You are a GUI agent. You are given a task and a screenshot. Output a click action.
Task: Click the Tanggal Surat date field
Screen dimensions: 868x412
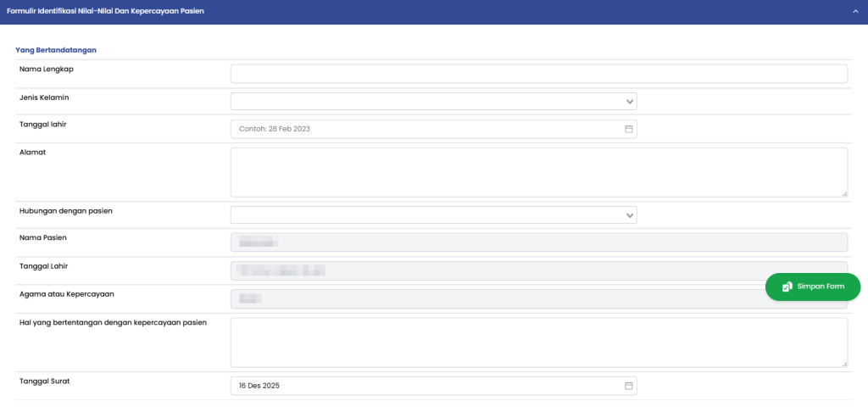coord(424,386)
